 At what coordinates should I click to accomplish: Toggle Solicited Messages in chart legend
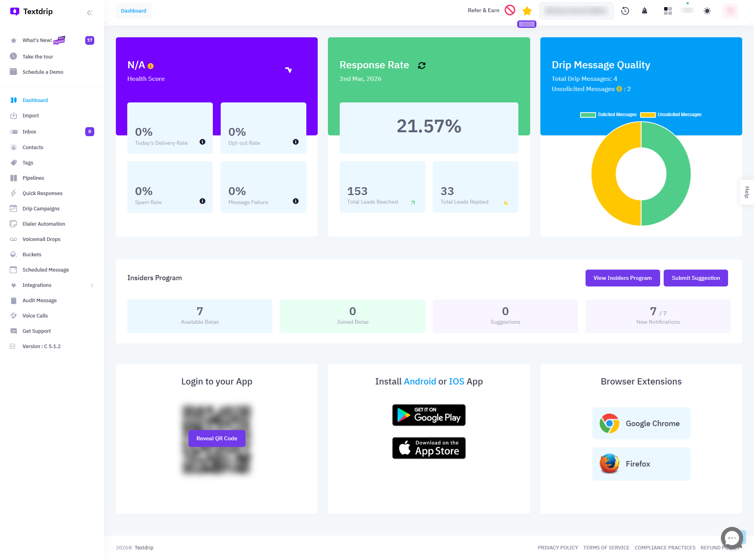pos(608,115)
